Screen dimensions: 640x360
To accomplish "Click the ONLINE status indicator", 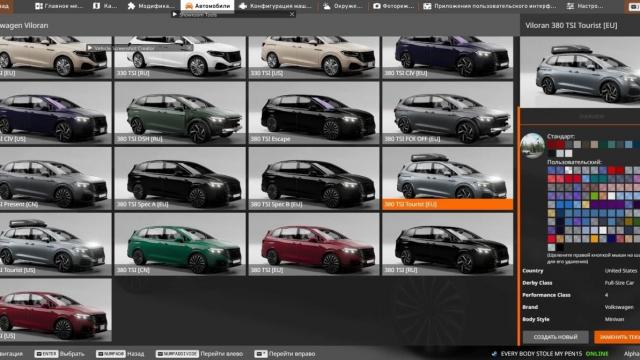I will (x=597, y=354).
